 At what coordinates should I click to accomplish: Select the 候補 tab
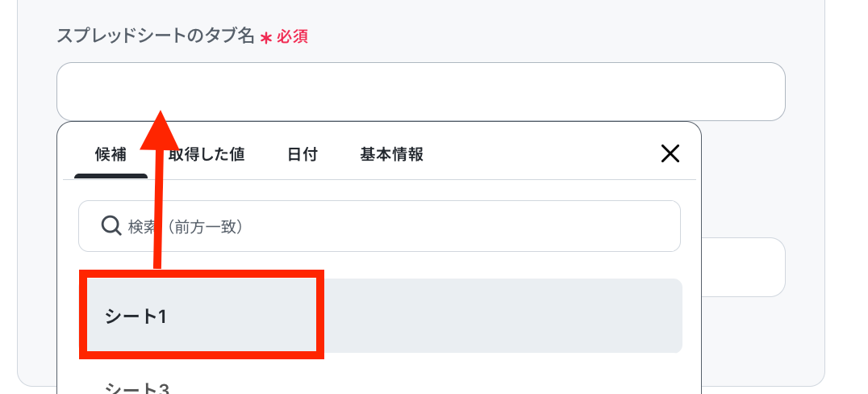[111, 154]
